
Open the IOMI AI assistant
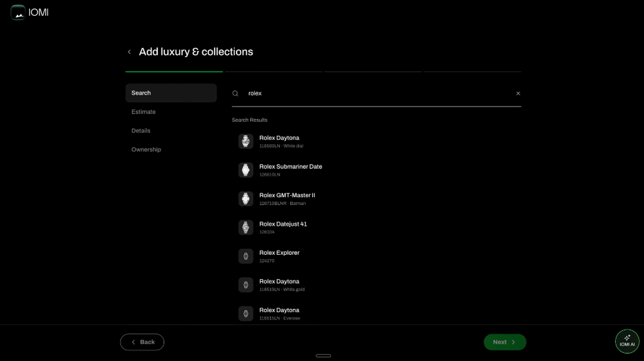(x=627, y=341)
